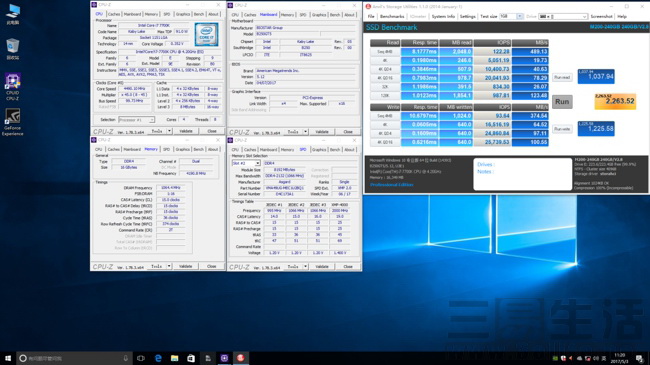Click the Professional Edition link in Anvil's
650x365 pixels.
pyautogui.click(x=392, y=185)
